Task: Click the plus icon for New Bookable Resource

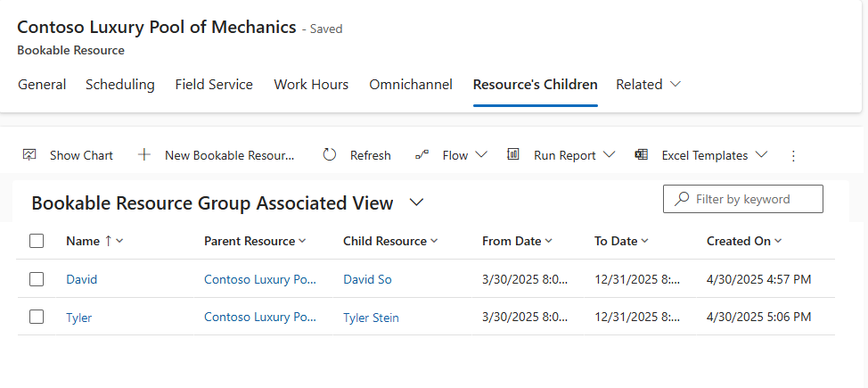Action: coord(144,155)
